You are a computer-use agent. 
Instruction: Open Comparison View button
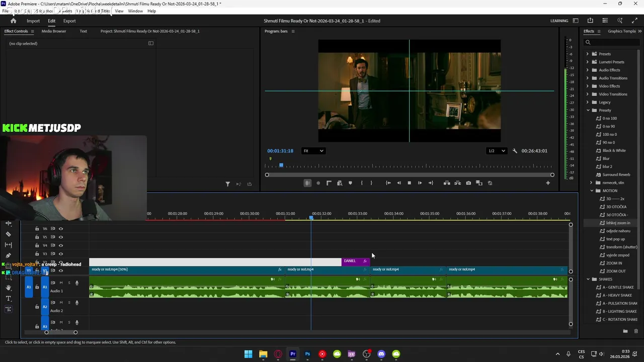(x=479, y=183)
